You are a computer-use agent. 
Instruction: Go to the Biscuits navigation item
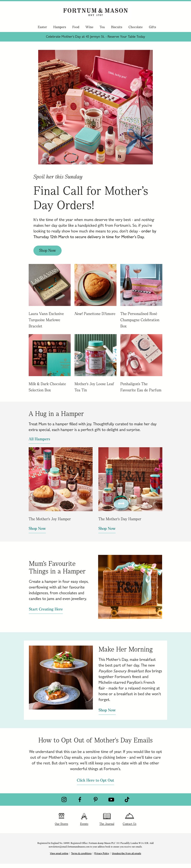click(117, 27)
